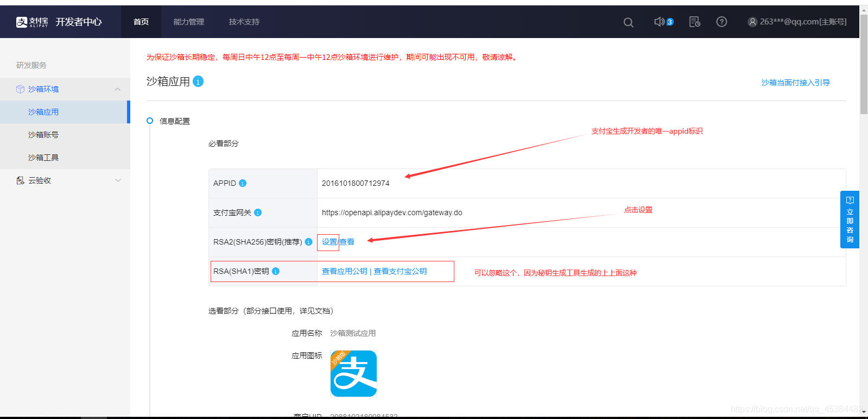Click the 沙箱环境 cube icon
The width and height of the screenshot is (868, 419).
[20, 89]
